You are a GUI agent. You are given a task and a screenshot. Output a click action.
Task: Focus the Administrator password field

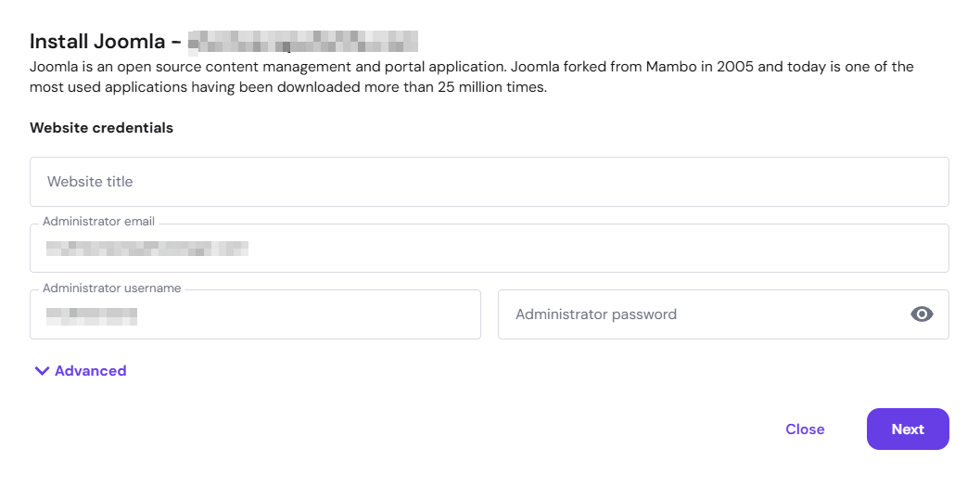[x=723, y=314]
